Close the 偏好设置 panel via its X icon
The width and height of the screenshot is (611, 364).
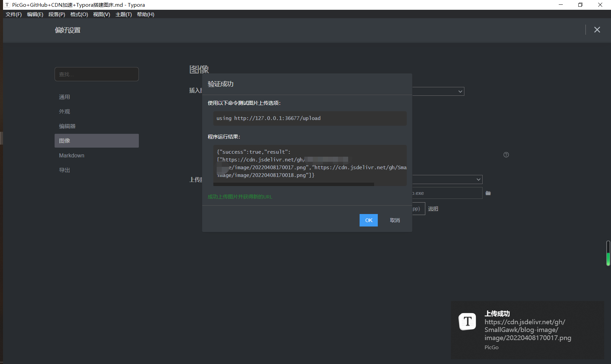click(597, 30)
